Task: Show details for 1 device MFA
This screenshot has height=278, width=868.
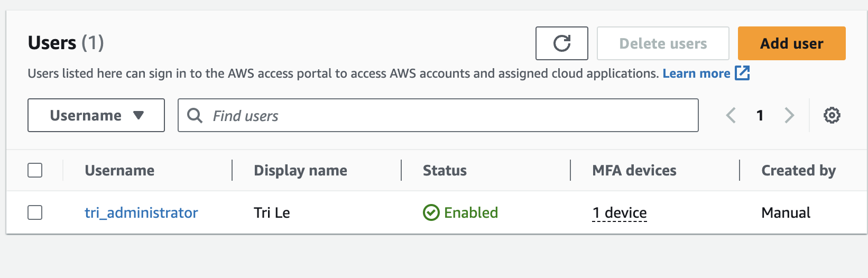Action: (x=620, y=212)
